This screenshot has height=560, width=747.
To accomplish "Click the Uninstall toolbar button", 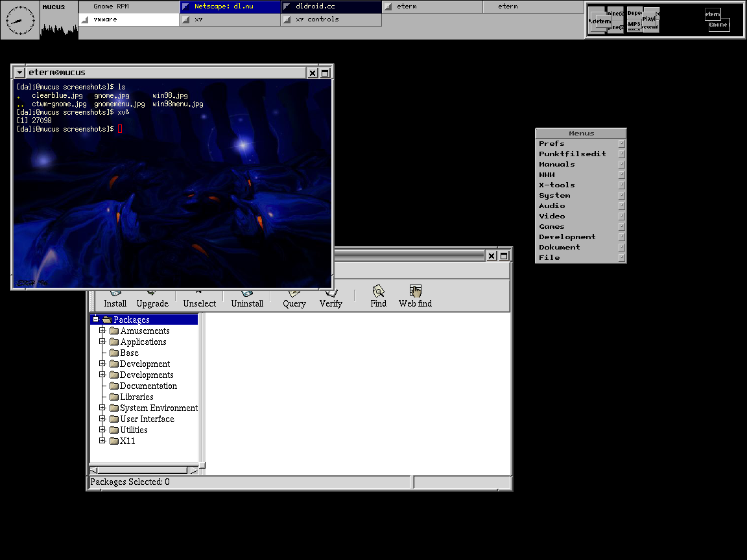I will tap(247, 299).
